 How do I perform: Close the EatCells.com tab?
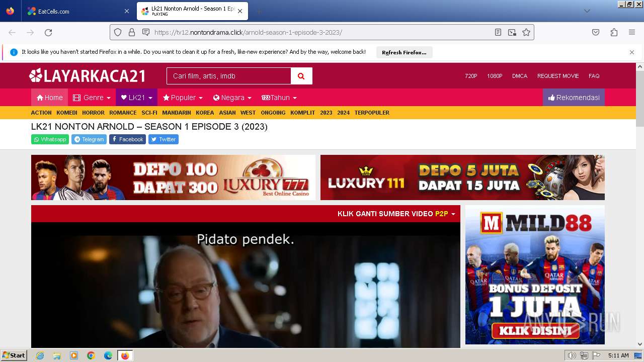point(126,11)
